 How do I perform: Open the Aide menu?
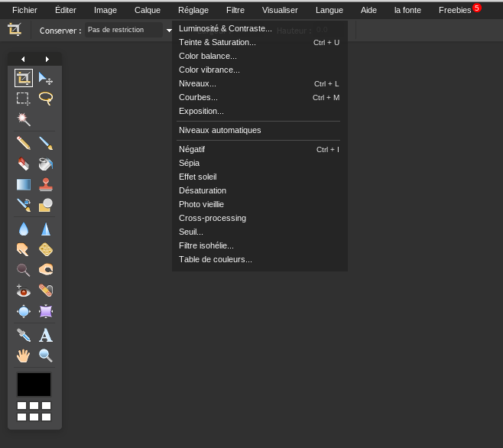[x=368, y=10]
